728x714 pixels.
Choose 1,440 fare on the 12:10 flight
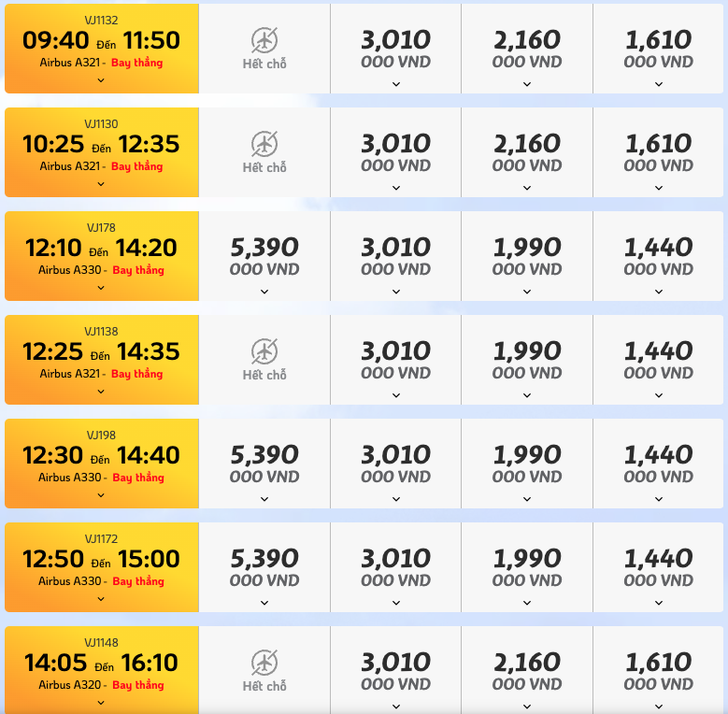point(658,256)
